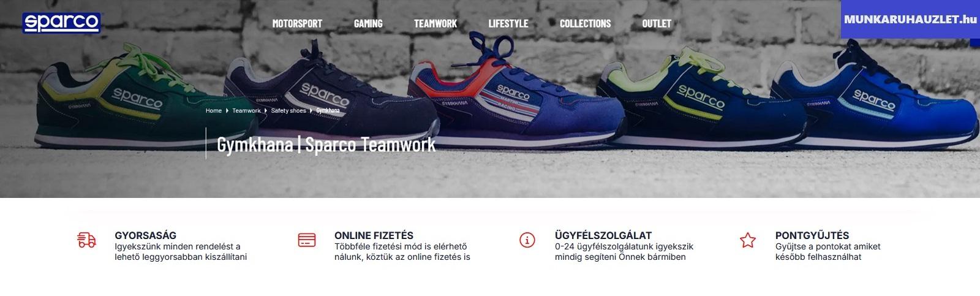The image size is (980, 296).
Task: Click the info circle customer service icon
Action: click(527, 240)
